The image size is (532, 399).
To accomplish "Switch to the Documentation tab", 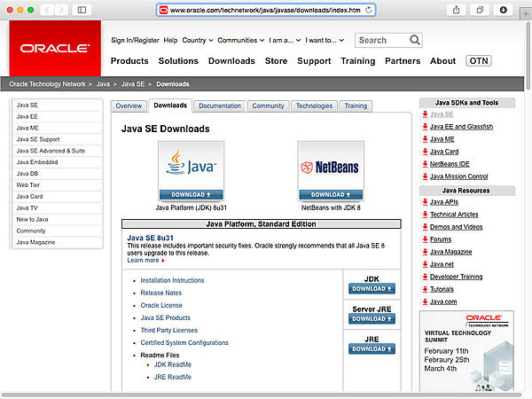I will point(220,106).
